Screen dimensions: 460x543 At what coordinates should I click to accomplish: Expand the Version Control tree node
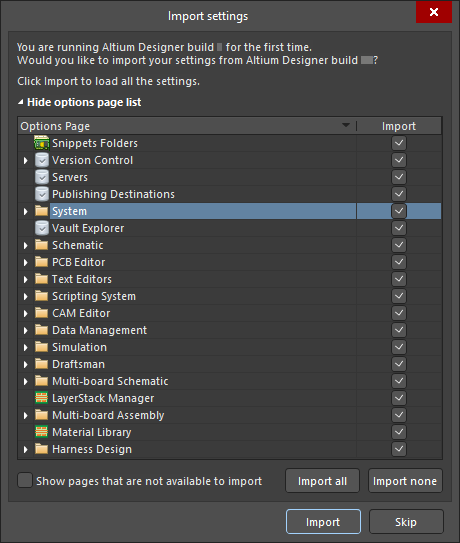[x=25, y=160]
